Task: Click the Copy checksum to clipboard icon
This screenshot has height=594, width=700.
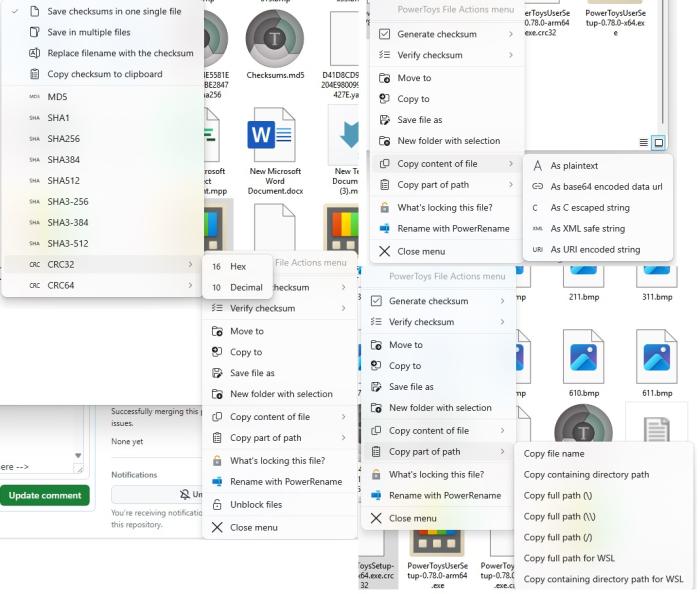Action: (x=34, y=74)
